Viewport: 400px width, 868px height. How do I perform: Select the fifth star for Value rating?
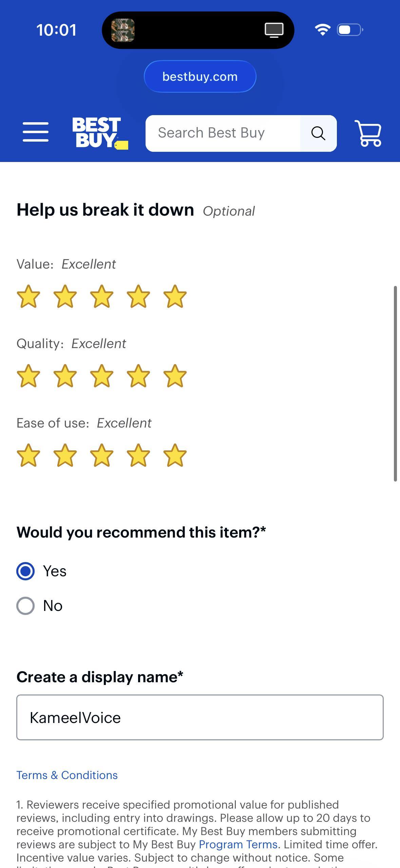[x=174, y=296]
